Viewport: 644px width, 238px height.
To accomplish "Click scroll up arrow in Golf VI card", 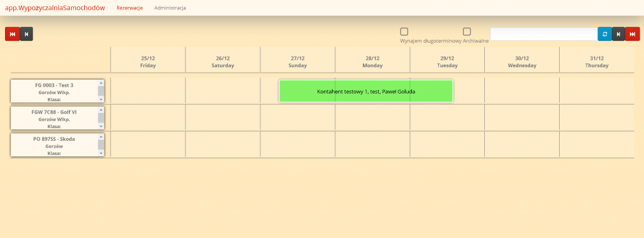I will (101, 110).
